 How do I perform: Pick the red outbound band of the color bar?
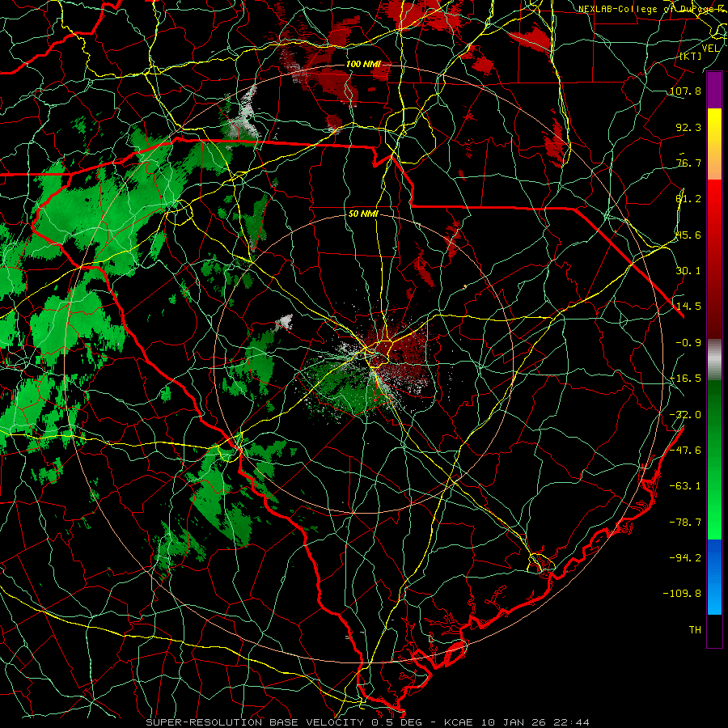714,259
